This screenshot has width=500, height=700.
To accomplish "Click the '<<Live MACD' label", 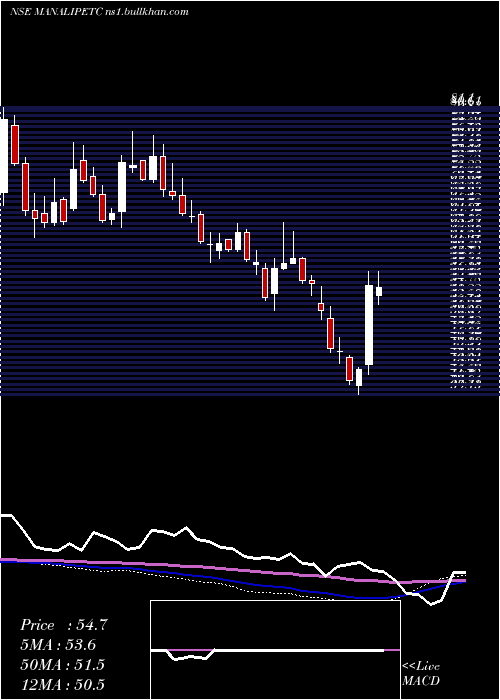I will (x=421, y=674).
